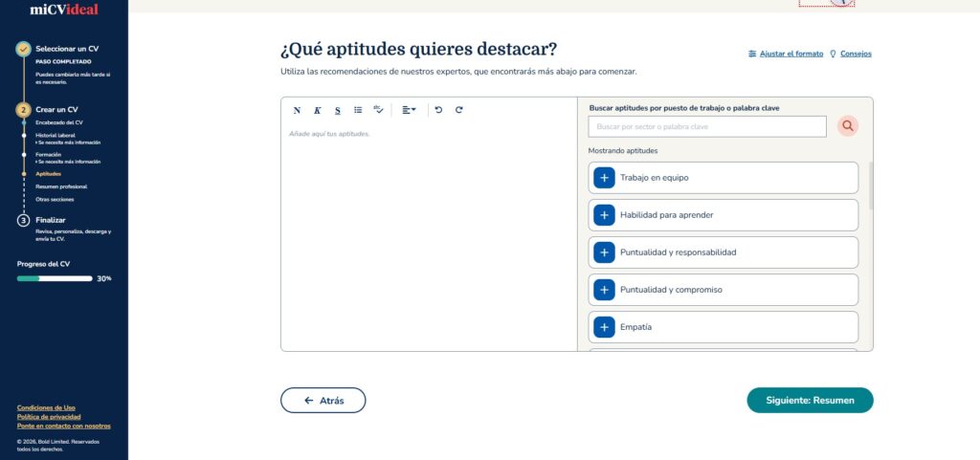Go to Formación section

click(x=48, y=154)
